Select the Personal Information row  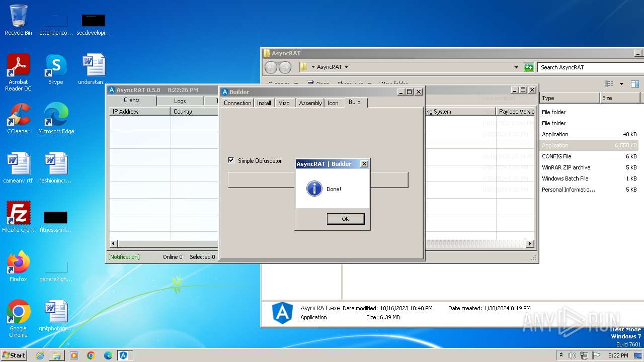(590, 190)
